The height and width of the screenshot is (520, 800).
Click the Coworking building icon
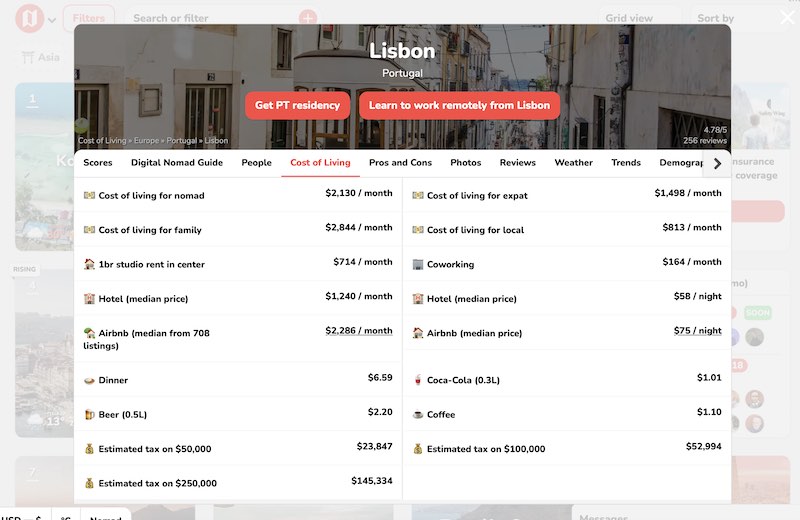coord(418,264)
